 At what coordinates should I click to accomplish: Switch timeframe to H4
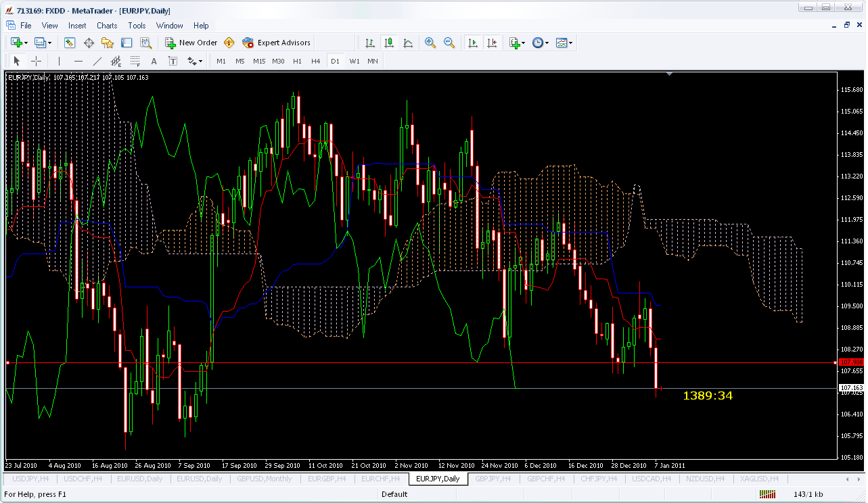coord(316,61)
